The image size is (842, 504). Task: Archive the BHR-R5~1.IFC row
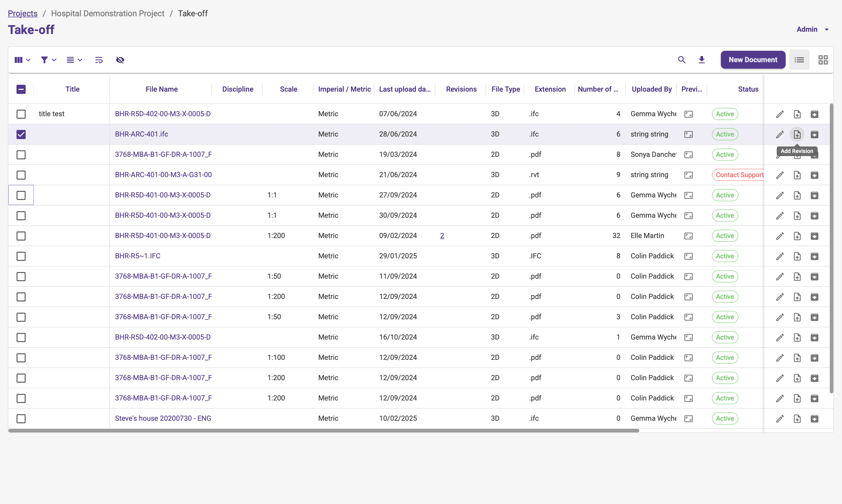point(814,256)
